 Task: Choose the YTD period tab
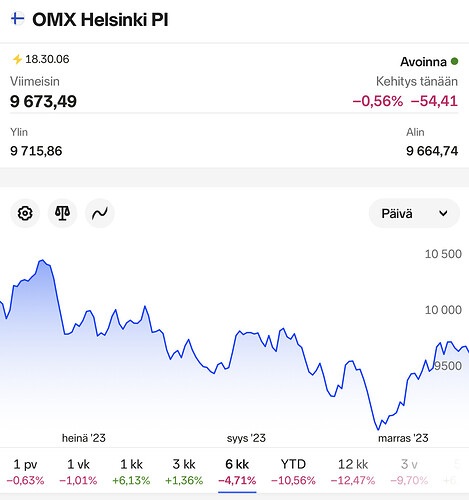tap(293, 471)
